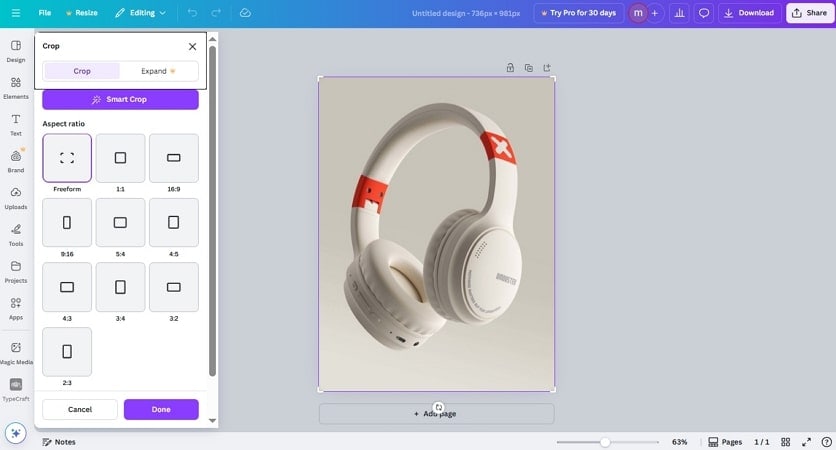Share the design
Image resolution: width=836 pixels, height=450 pixels.
pos(809,13)
